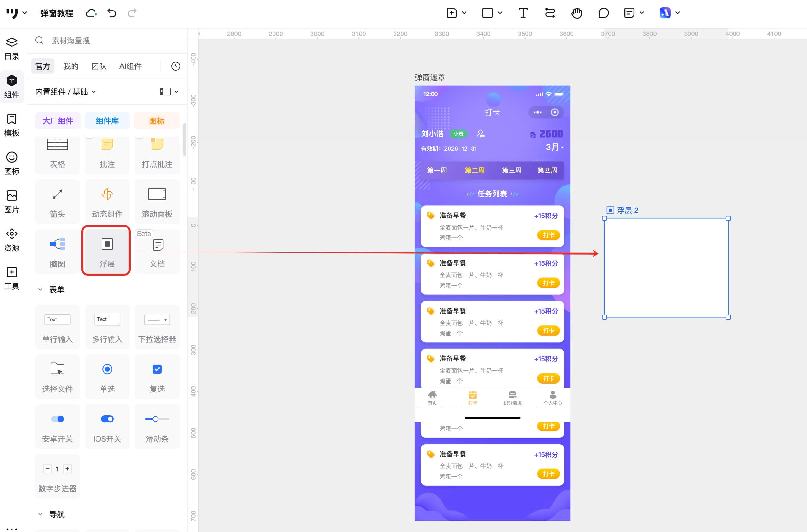
Task: Click the 大厂组件 button
Action: (x=58, y=121)
